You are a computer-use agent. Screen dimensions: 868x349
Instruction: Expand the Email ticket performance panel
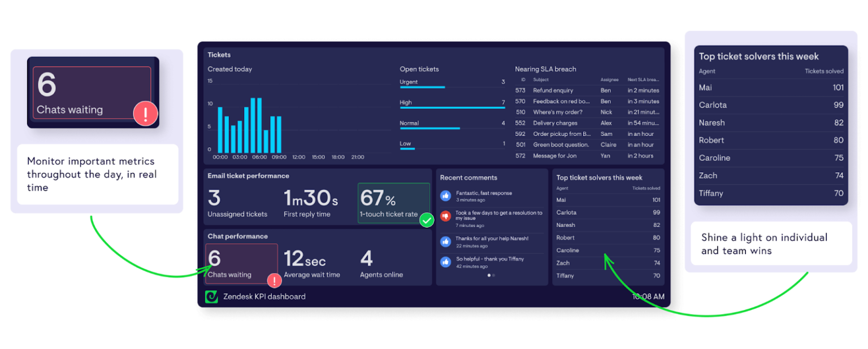point(248,176)
